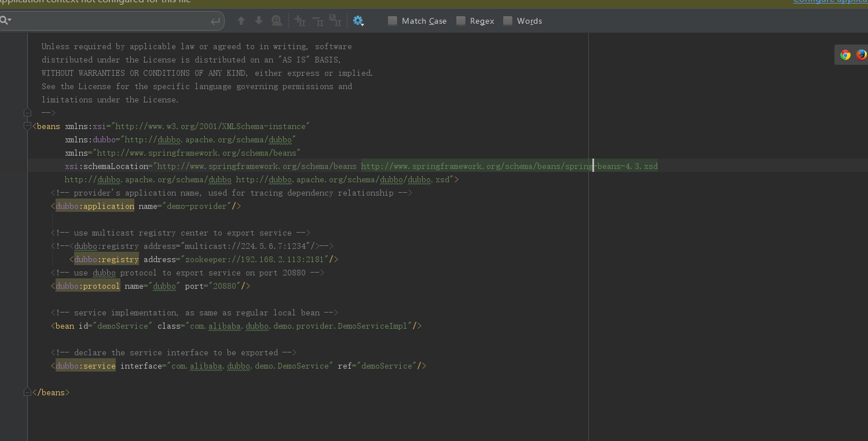The image size is (868, 441).
Task: Click the "AS IS" BASIS license line
Action: [191, 60]
